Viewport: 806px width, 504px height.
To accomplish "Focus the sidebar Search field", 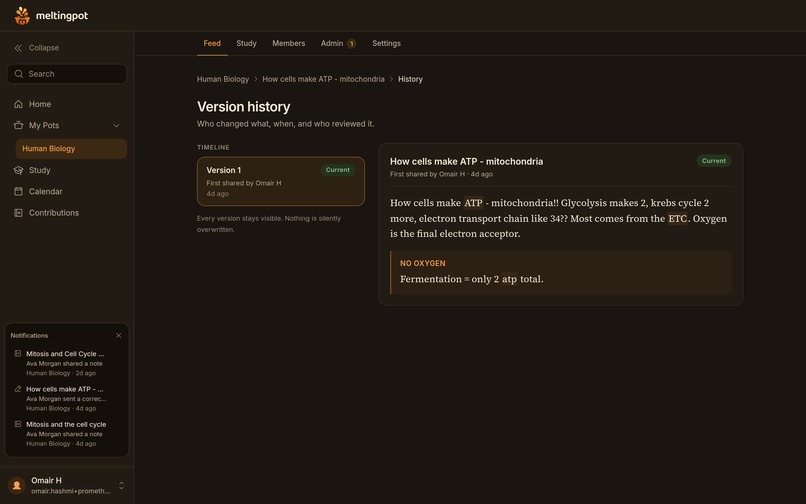I will [x=67, y=74].
